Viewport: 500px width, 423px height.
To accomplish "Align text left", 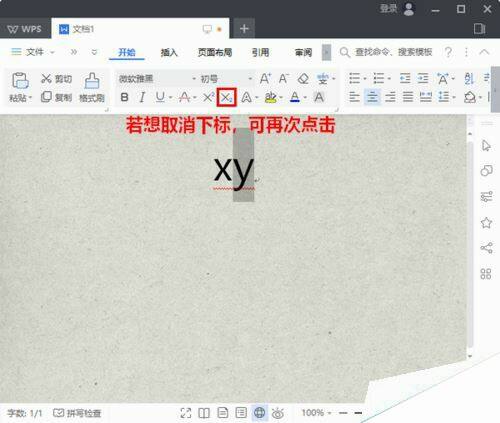I will [354, 97].
